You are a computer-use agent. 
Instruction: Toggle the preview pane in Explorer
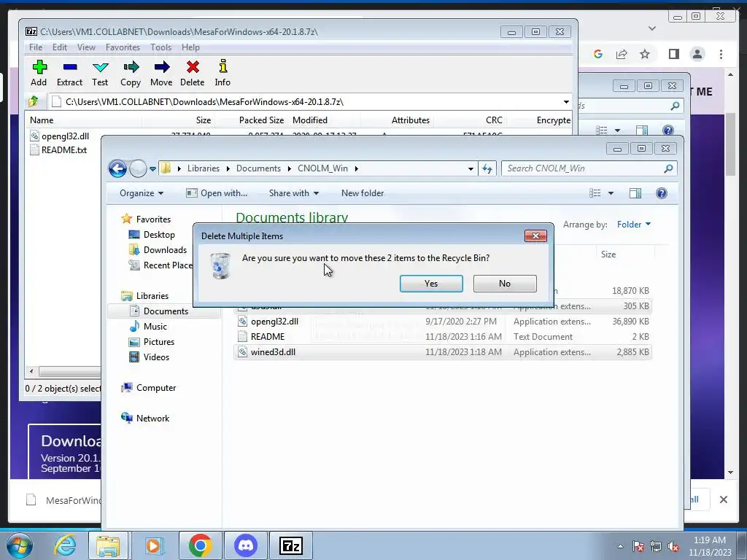click(635, 192)
